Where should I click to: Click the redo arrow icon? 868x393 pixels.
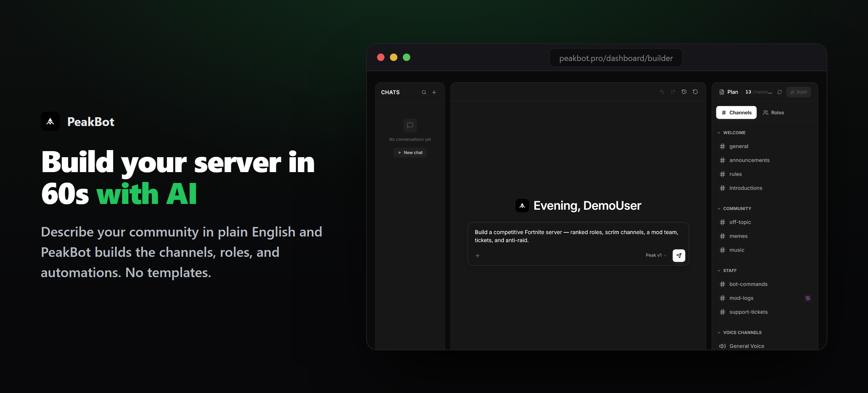tap(673, 92)
